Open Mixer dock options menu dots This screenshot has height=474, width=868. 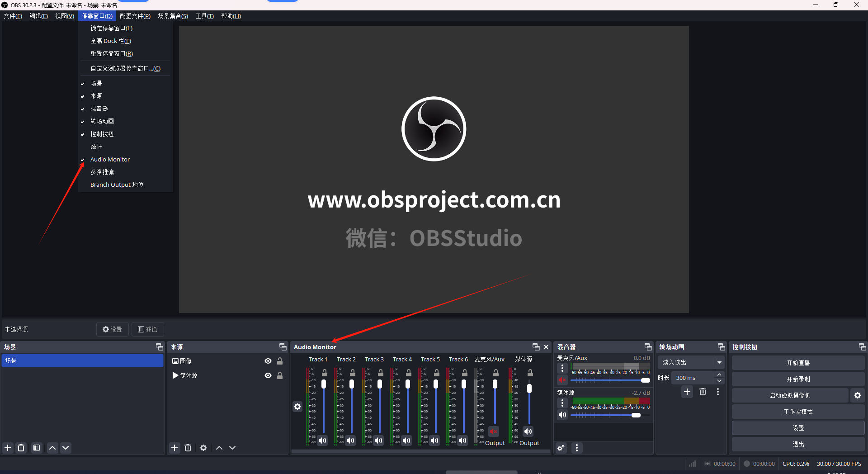[x=577, y=448]
